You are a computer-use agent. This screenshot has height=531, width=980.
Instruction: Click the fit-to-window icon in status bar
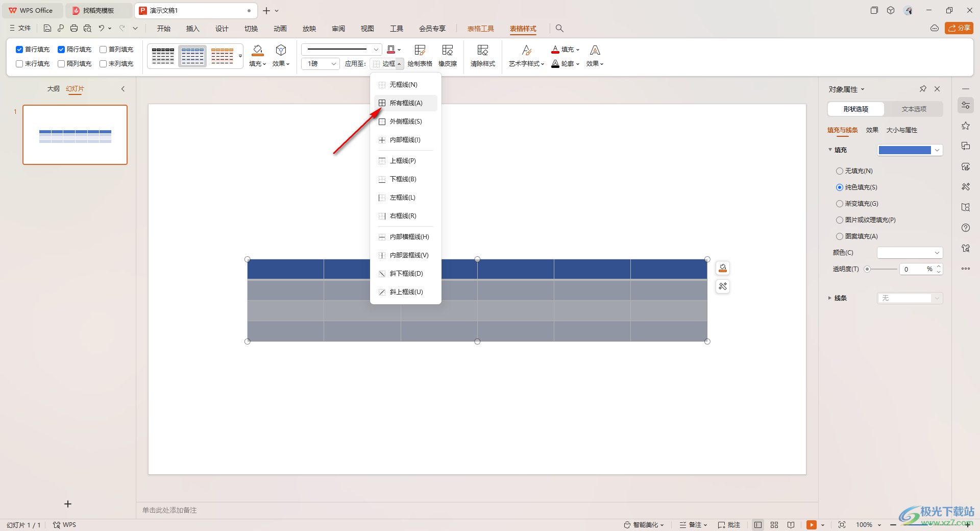tap(842, 525)
